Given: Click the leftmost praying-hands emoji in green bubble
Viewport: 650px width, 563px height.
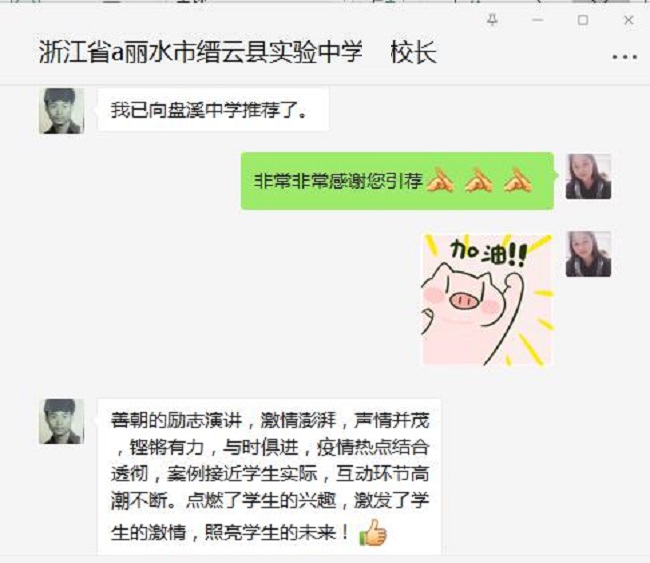Looking at the screenshot, I should point(440,181).
